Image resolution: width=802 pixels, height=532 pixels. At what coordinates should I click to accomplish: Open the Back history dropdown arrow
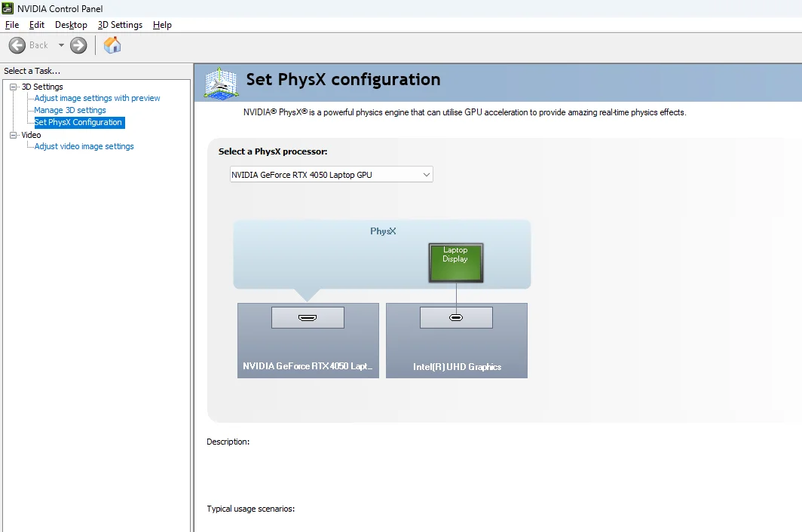(61, 45)
